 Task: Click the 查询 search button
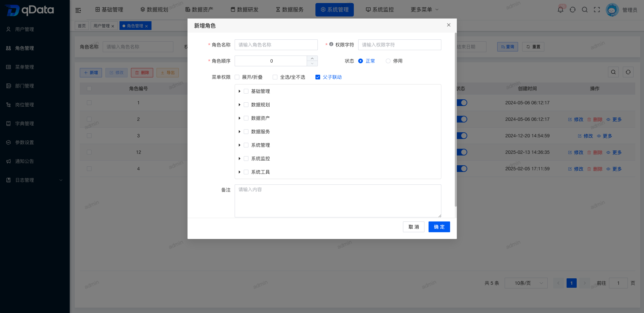pyautogui.click(x=508, y=47)
